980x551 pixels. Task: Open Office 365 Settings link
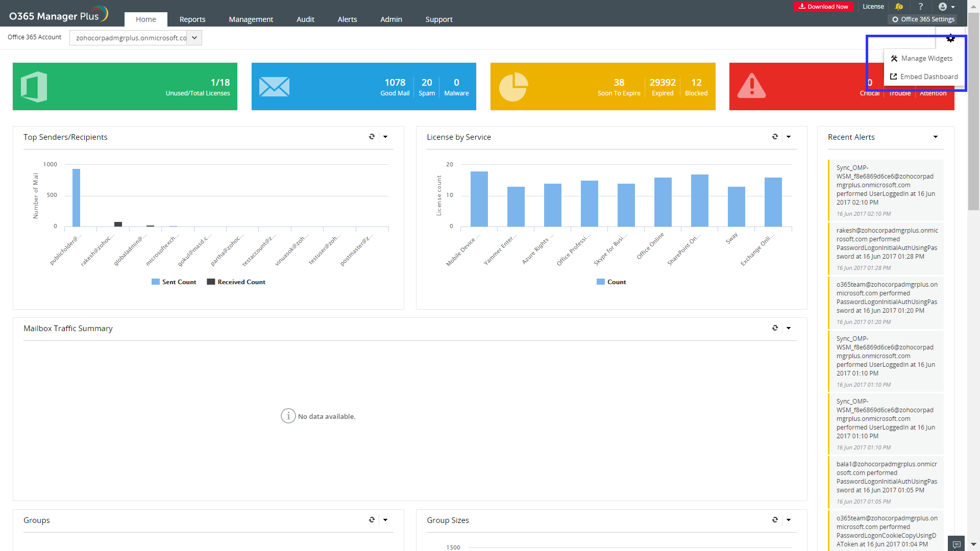pyautogui.click(x=923, y=19)
